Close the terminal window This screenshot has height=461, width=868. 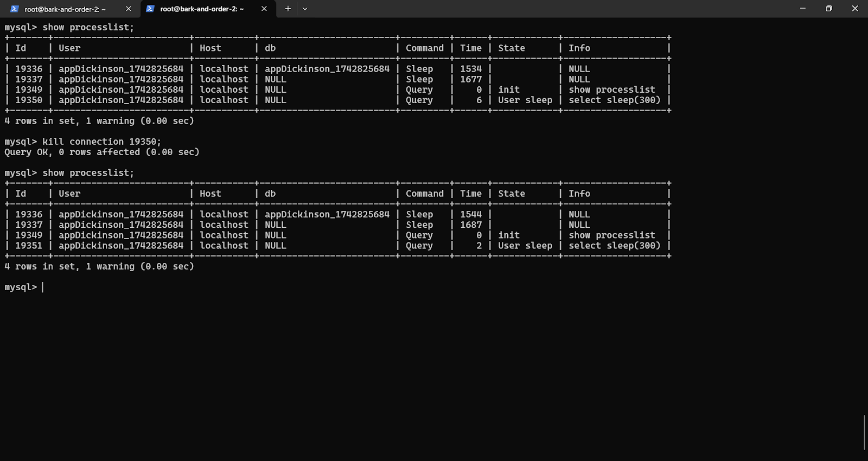tap(854, 9)
